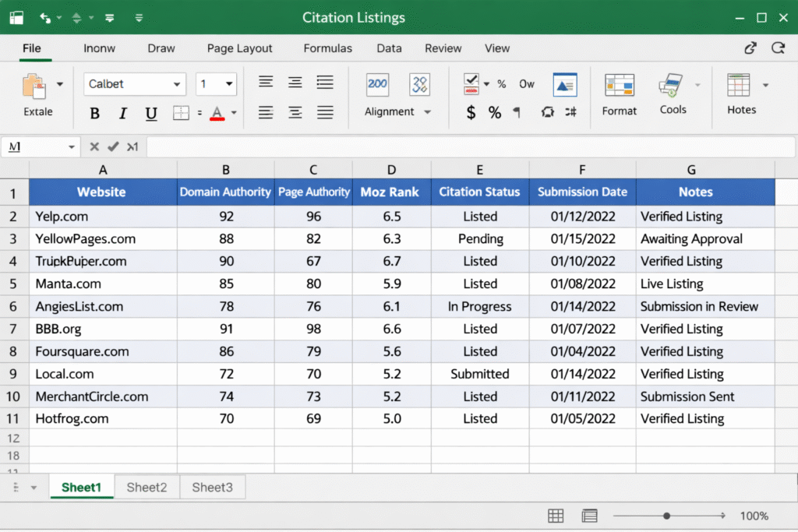Toggle italic formatting

[122, 114]
